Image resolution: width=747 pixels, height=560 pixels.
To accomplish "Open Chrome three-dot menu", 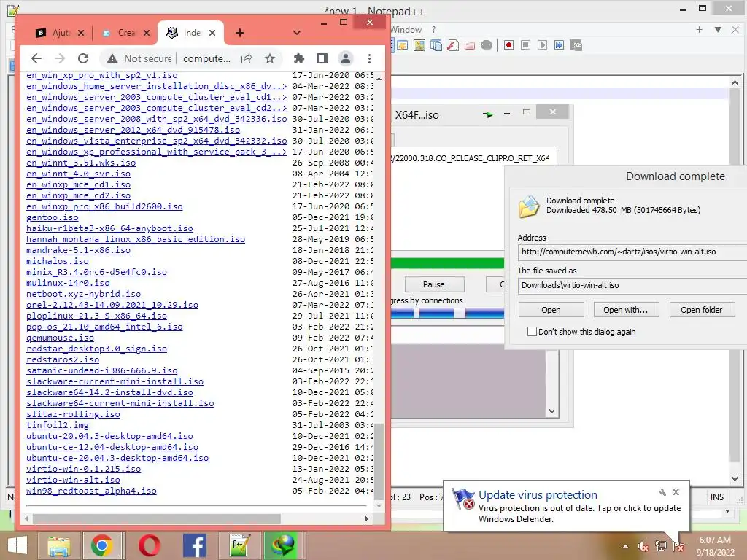I will pyautogui.click(x=369, y=58).
